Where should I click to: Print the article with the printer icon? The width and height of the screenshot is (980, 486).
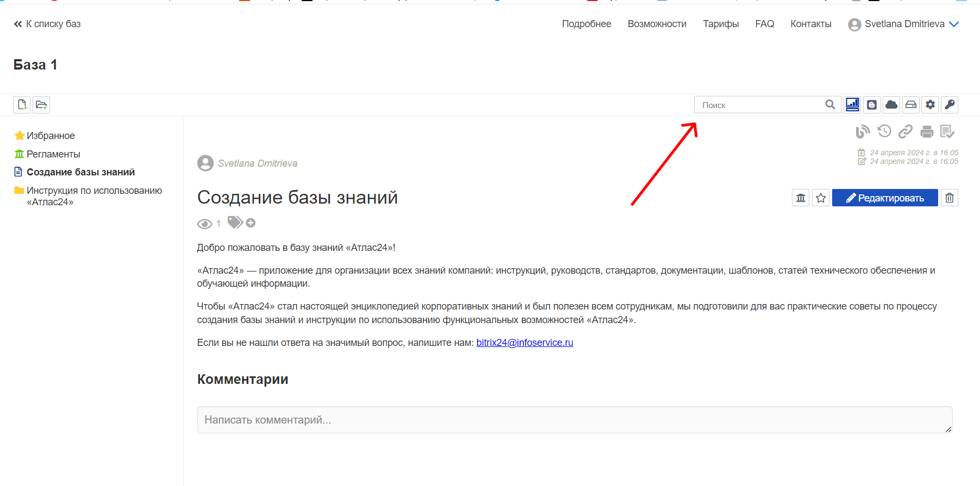coord(927,131)
